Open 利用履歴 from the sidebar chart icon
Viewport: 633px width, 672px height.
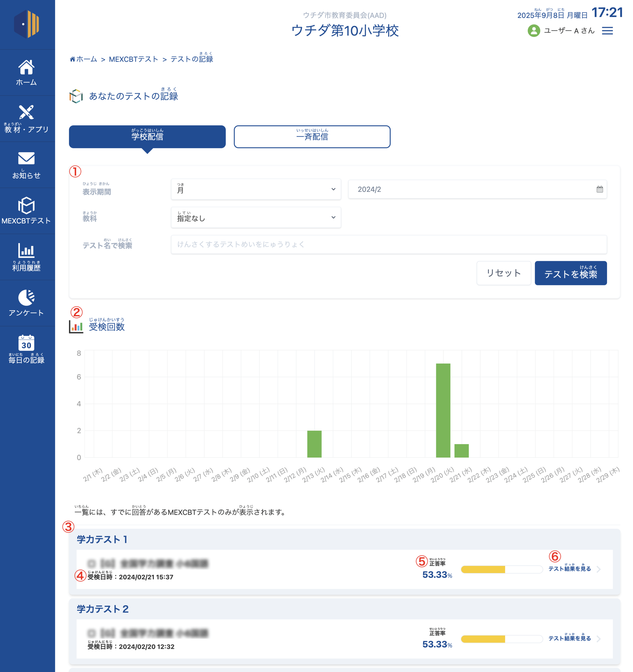click(26, 250)
